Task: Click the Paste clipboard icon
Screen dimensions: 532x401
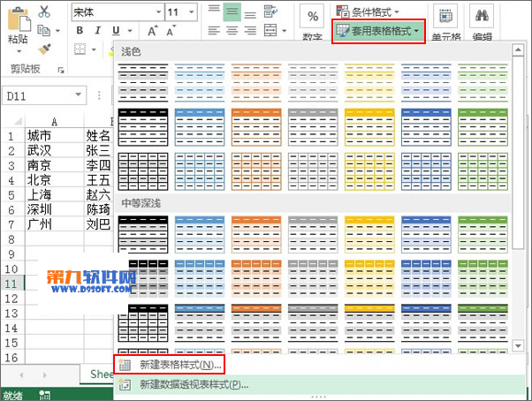Action: [x=19, y=19]
